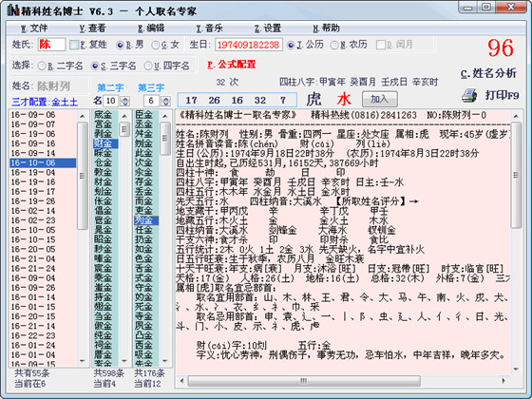Select 财金 in second character list
532x399 pixels.
pos(105,143)
